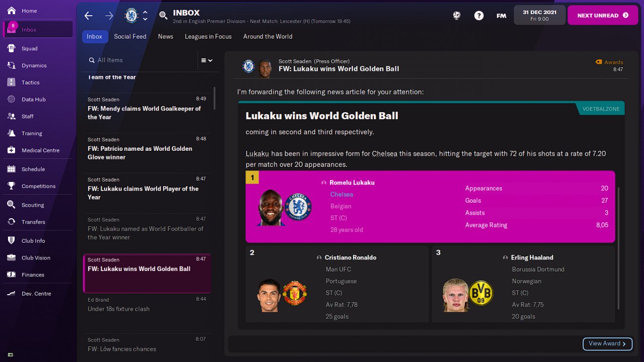Open the Chelsea link under Romelu Lukaku

342,195
